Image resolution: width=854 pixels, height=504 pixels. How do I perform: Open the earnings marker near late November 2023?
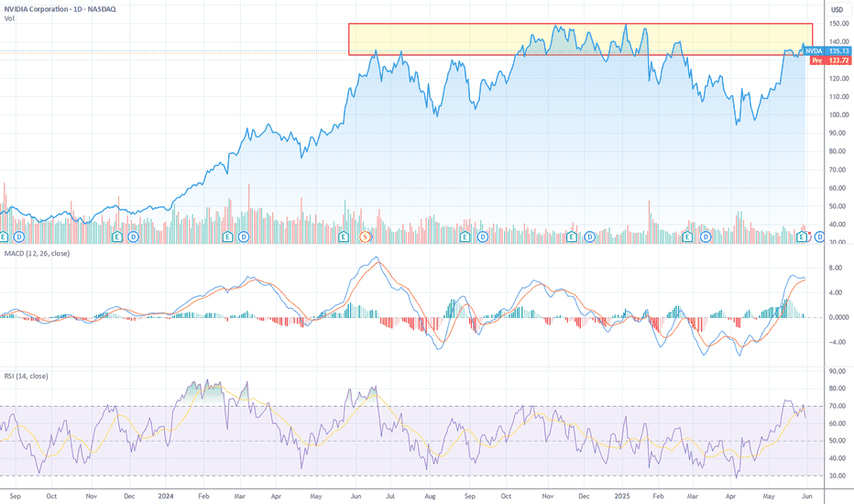(116, 237)
